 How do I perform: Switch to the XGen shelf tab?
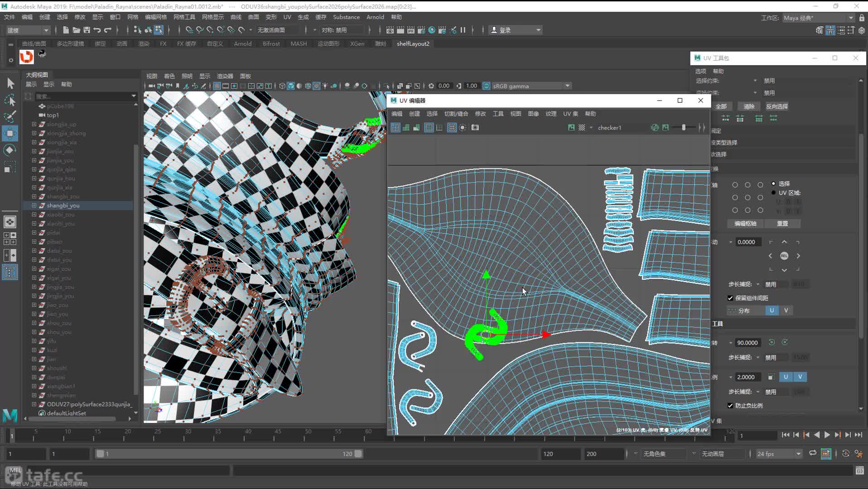click(357, 43)
